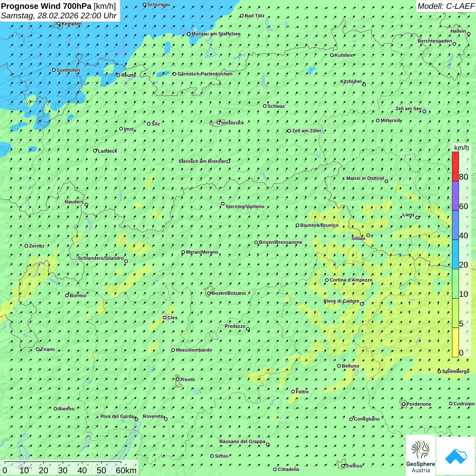Select the Landeck location marker
Viewport: 476px width, 476px height.
pos(95,151)
